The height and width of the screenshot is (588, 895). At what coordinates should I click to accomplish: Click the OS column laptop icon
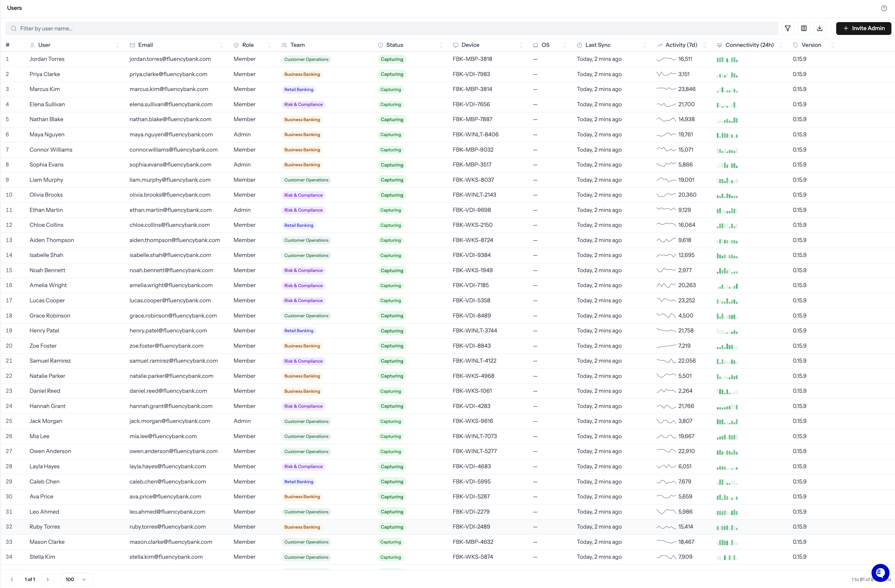pyautogui.click(x=536, y=45)
